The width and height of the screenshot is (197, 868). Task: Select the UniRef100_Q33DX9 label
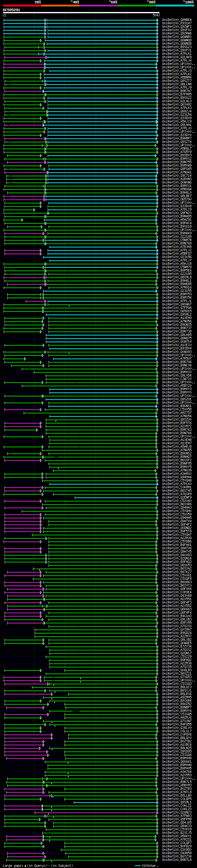(177, 118)
